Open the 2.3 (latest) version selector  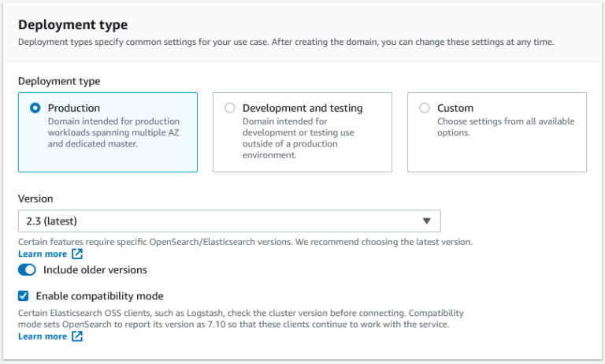click(x=228, y=221)
